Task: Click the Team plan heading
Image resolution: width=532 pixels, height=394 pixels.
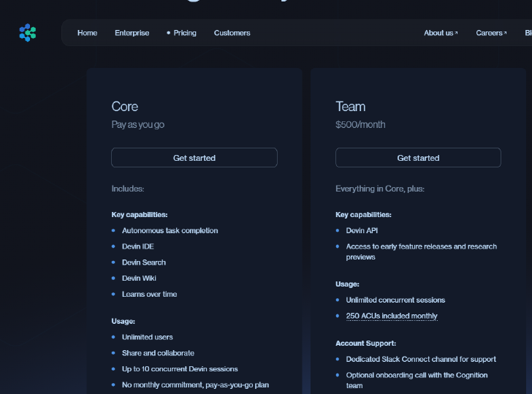Action: point(351,107)
